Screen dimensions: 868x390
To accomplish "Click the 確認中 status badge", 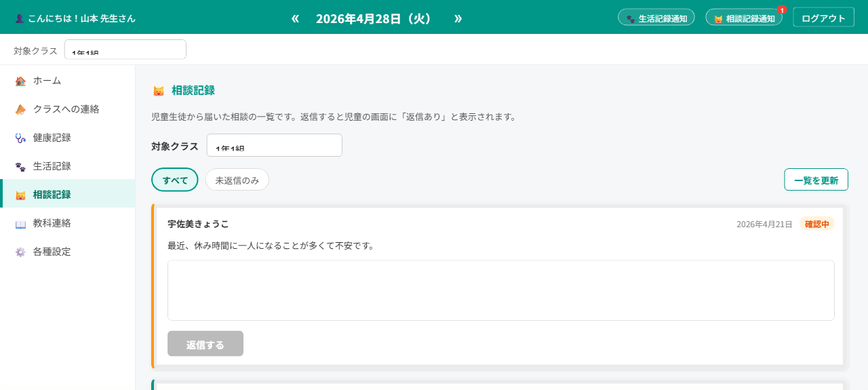I will point(817,224).
